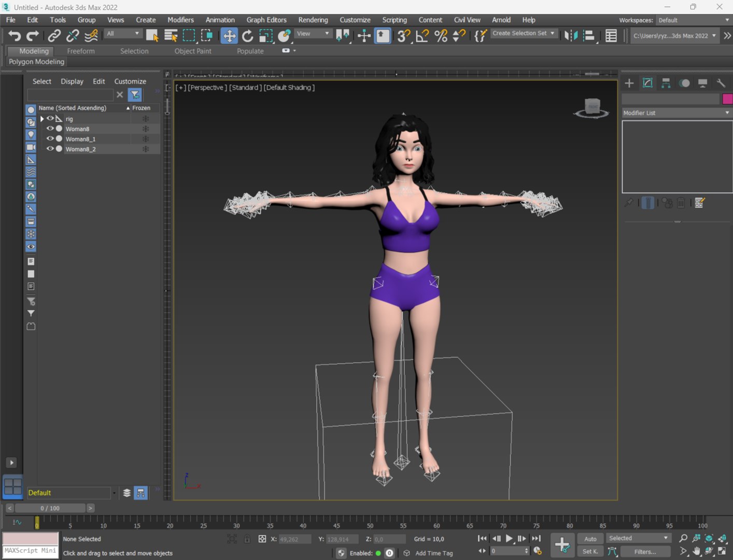Click the Undo arrow in main toolbar
This screenshot has width=733, height=560.
[15, 35]
